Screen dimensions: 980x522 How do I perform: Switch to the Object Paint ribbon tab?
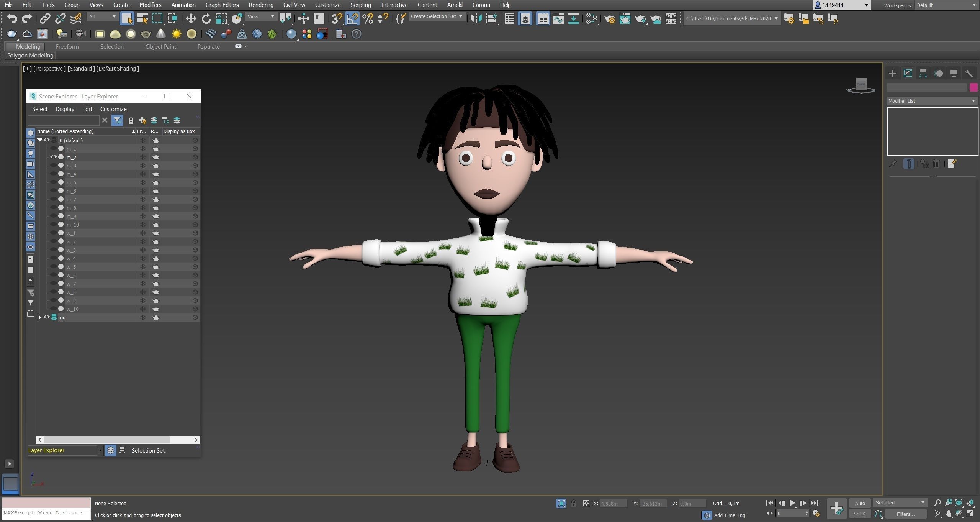[x=160, y=46]
